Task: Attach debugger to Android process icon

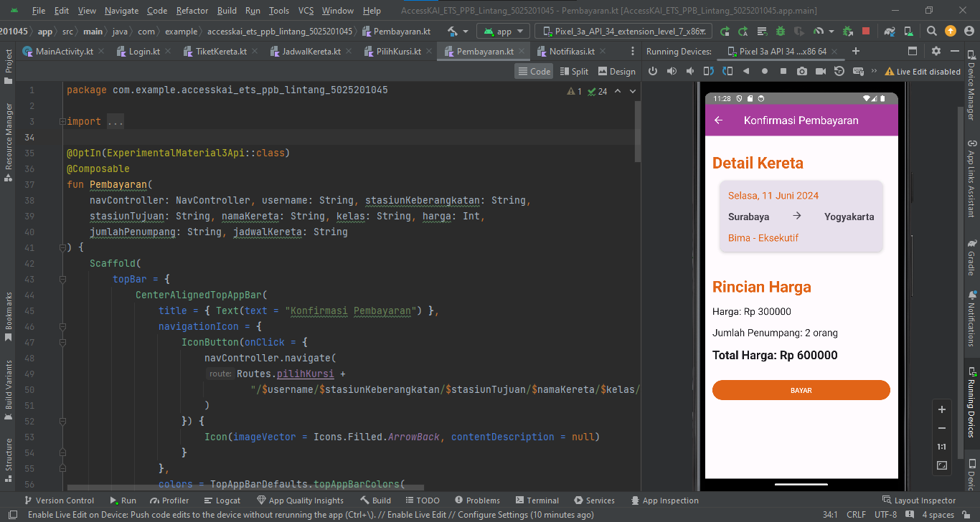Action: coord(847,32)
